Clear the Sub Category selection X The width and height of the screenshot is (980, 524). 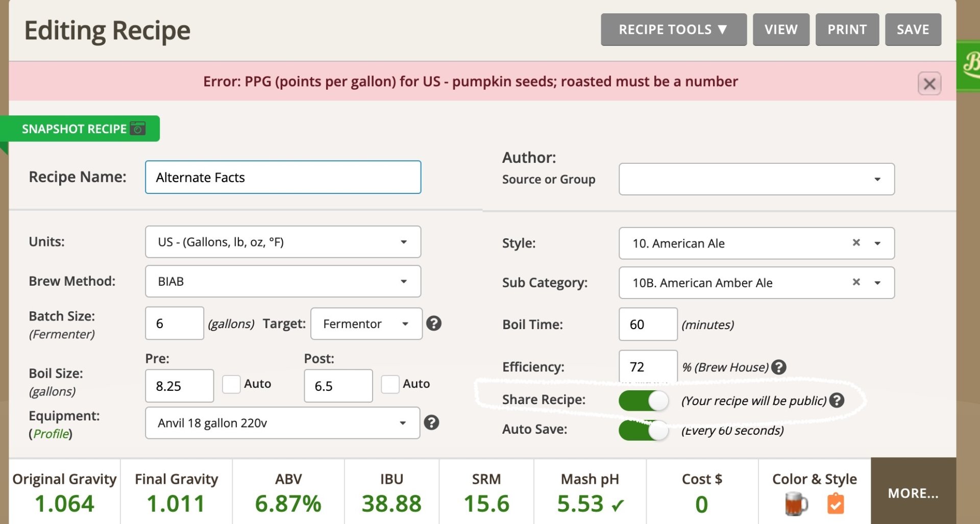click(x=856, y=282)
